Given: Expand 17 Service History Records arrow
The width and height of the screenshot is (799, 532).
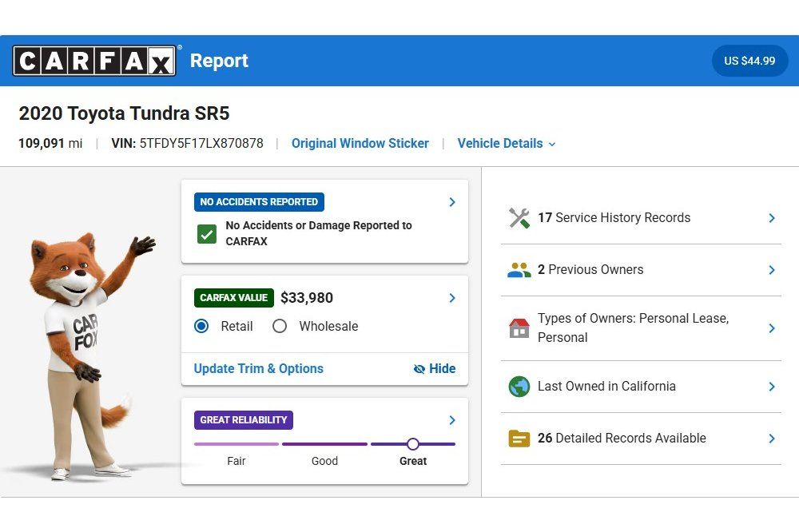Looking at the screenshot, I should click(x=772, y=218).
